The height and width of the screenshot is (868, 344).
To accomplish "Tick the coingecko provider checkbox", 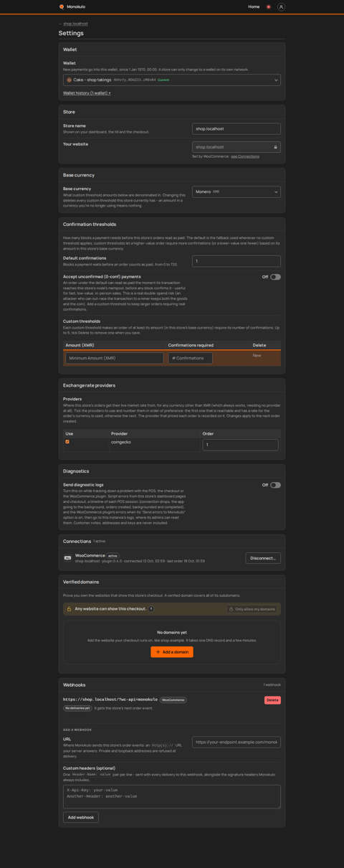I will click(x=67, y=442).
